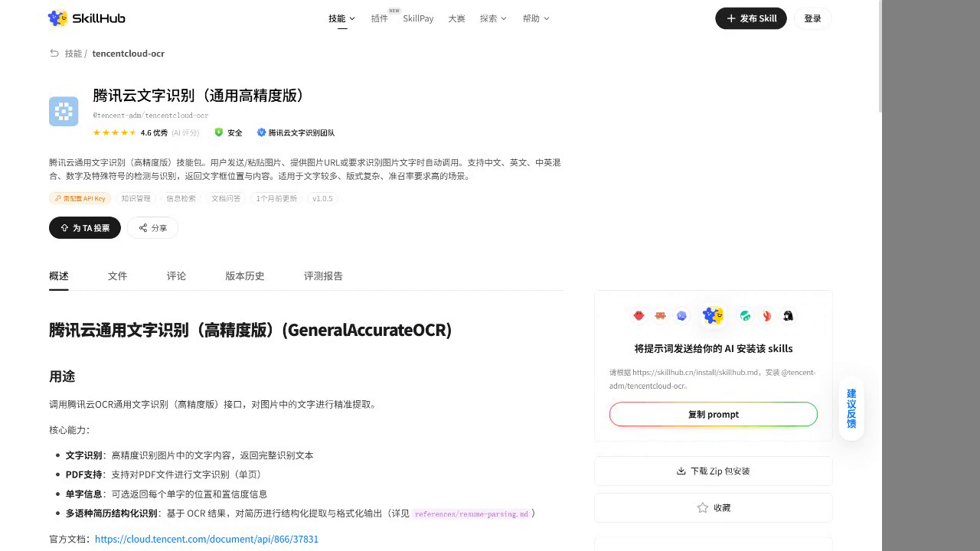This screenshot has width=980, height=551.
Task: Open the 插件 nav item
Action: tap(380, 18)
